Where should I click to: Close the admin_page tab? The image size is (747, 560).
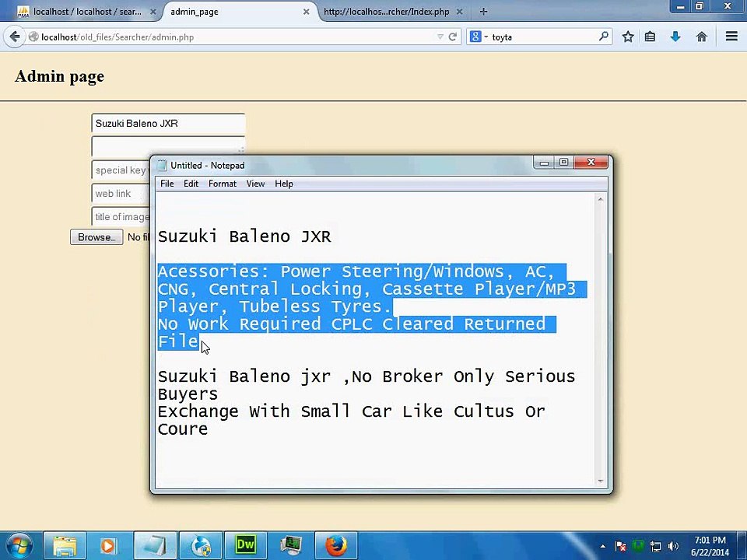pos(307,12)
